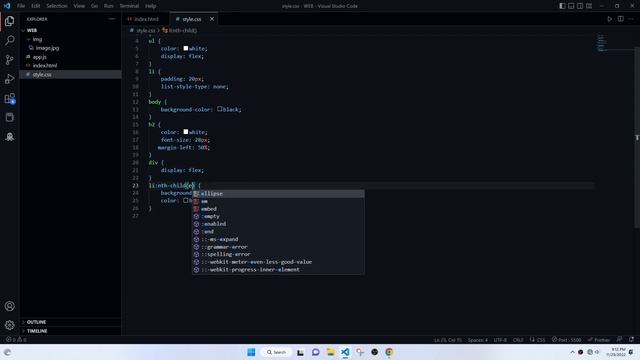Open the Manage gear icon
Image resolution: width=640 pixels, height=360 pixels.
pyautogui.click(x=9, y=325)
